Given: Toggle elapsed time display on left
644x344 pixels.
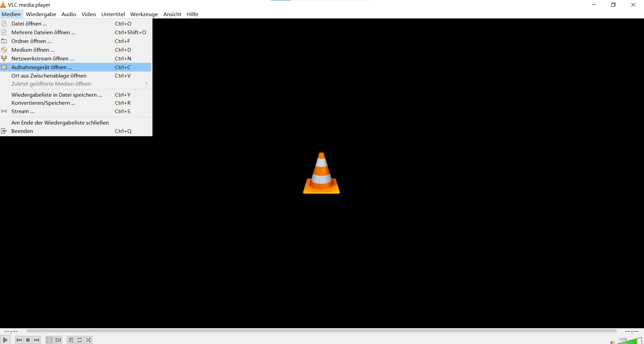Looking at the screenshot, I should tap(11, 331).
